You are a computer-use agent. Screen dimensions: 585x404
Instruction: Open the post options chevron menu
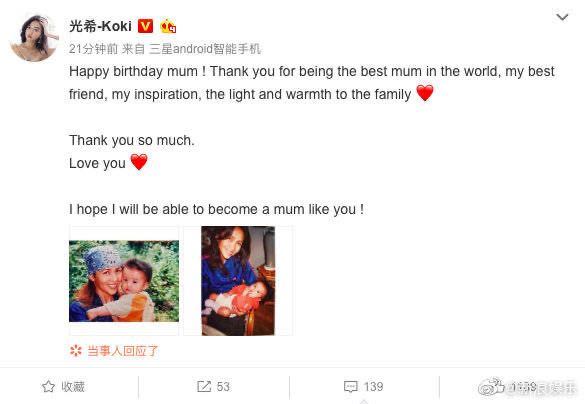point(562,17)
